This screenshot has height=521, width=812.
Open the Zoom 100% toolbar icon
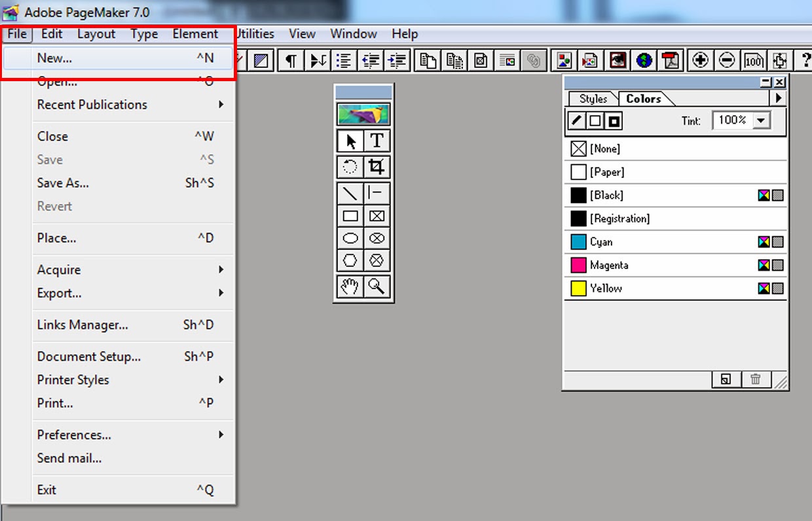pyautogui.click(x=754, y=60)
